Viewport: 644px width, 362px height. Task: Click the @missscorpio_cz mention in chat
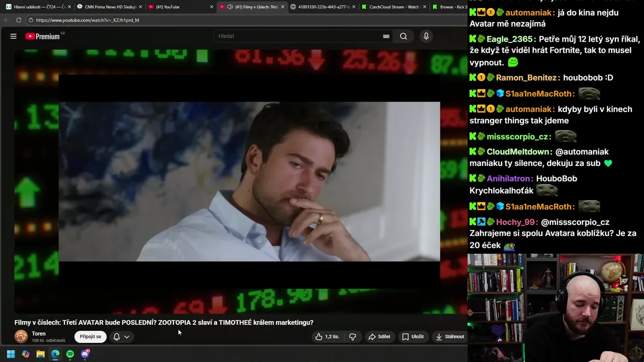[x=575, y=222]
